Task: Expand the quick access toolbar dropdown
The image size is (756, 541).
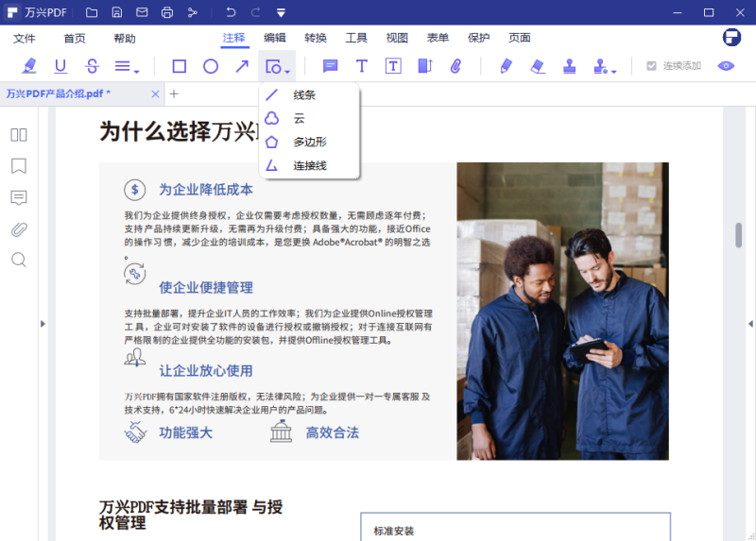Action: 282,13
